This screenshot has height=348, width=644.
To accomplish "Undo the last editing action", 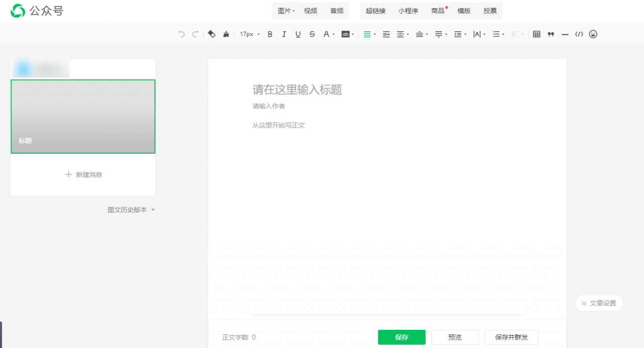I will point(181,34).
